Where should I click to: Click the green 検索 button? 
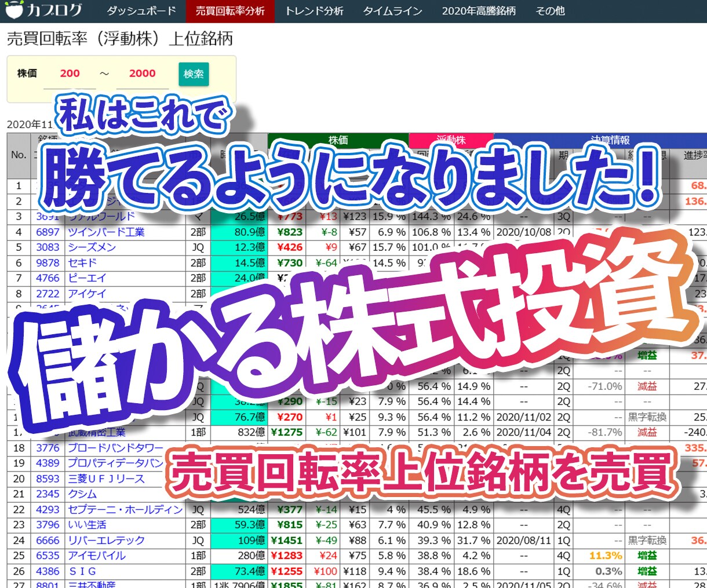coord(194,74)
